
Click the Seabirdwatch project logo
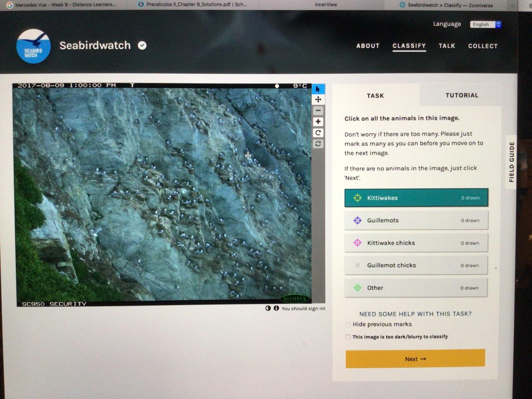[34, 46]
